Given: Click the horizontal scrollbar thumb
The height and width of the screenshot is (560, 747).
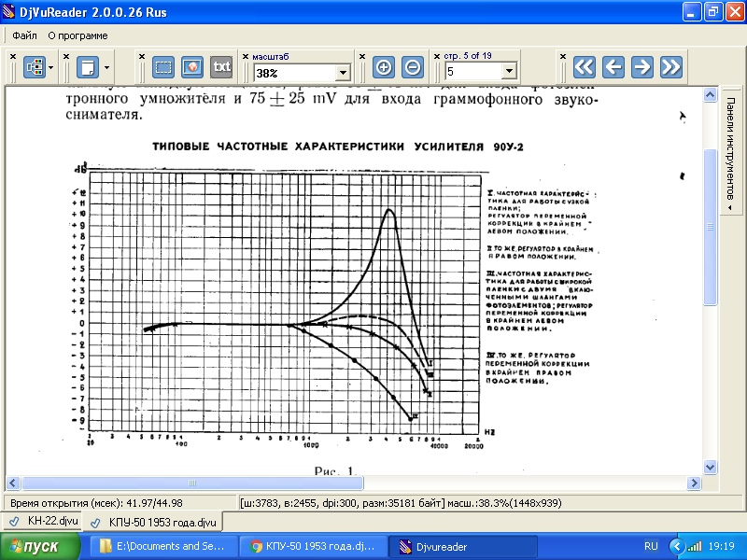Looking at the screenshot, I should pyautogui.click(x=192, y=483).
